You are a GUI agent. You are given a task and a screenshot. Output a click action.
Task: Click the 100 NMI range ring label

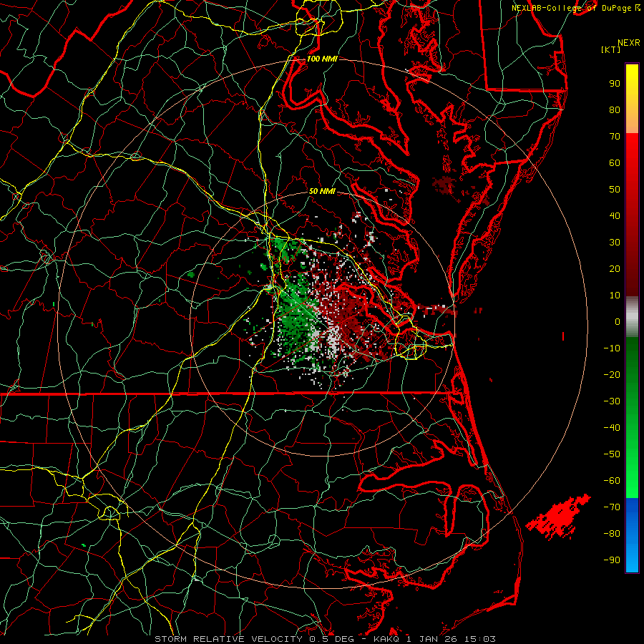coord(322,59)
